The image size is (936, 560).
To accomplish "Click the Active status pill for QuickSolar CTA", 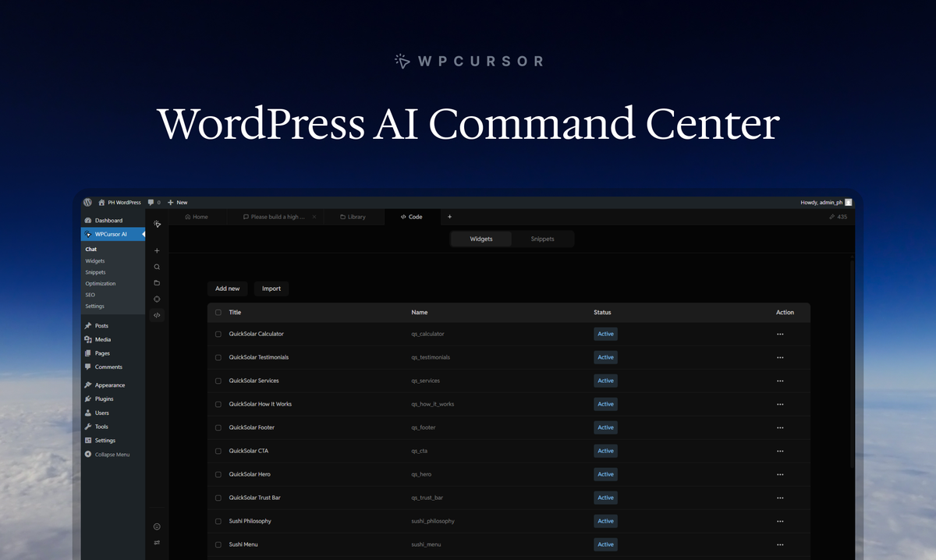I will tap(605, 451).
